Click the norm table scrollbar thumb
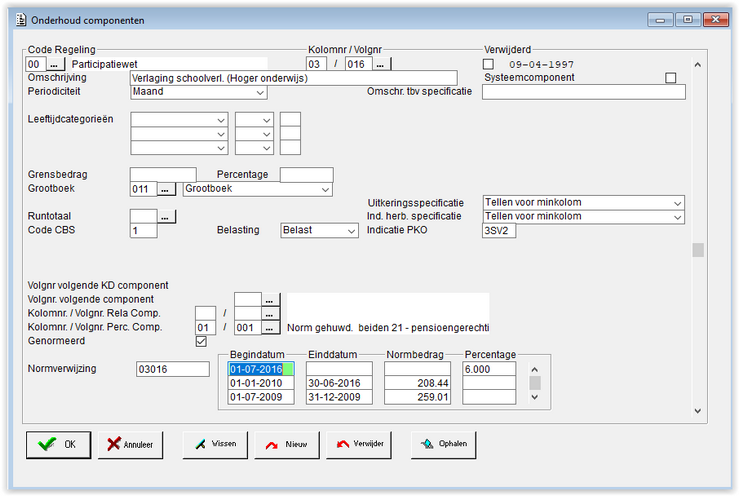The height and width of the screenshot is (496, 739). coord(535,383)
